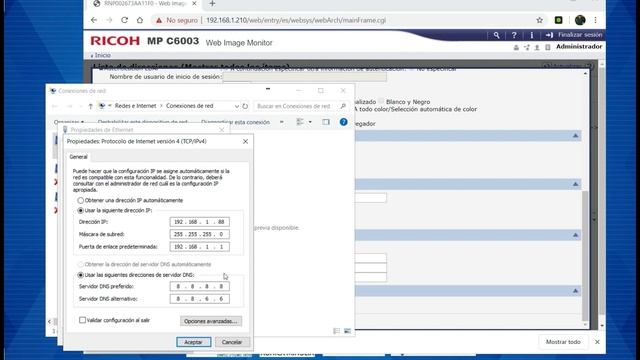Open the view options dropdown arrow

point(310,122)
